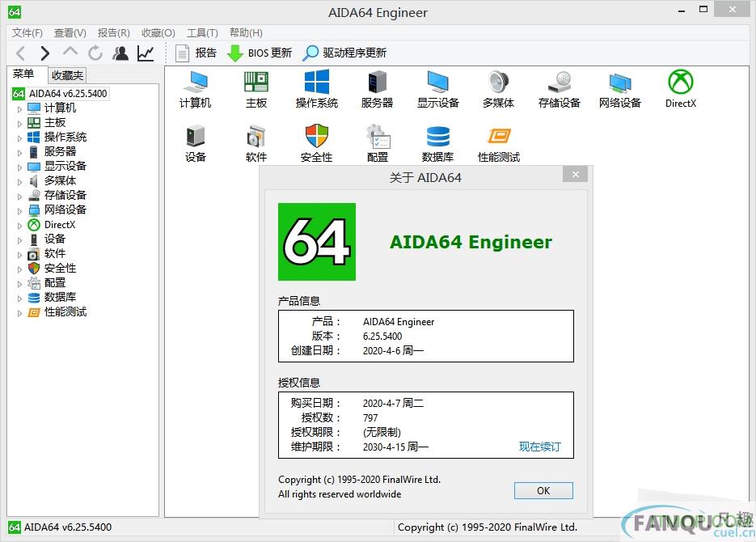Expand the 多媒体 tree node
The width and height of the screenshot is (756, 542).
click(19, 182)
